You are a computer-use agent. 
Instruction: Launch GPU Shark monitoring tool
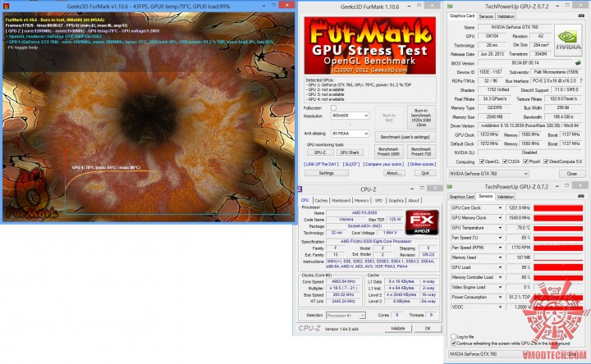pos(350,152)
